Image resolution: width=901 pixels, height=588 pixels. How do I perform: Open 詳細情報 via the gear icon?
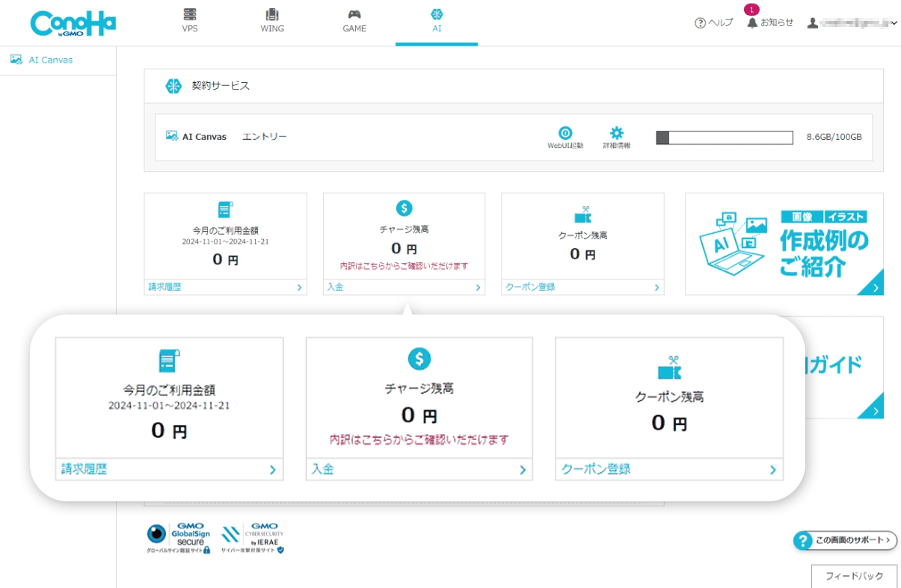[617, 137]
